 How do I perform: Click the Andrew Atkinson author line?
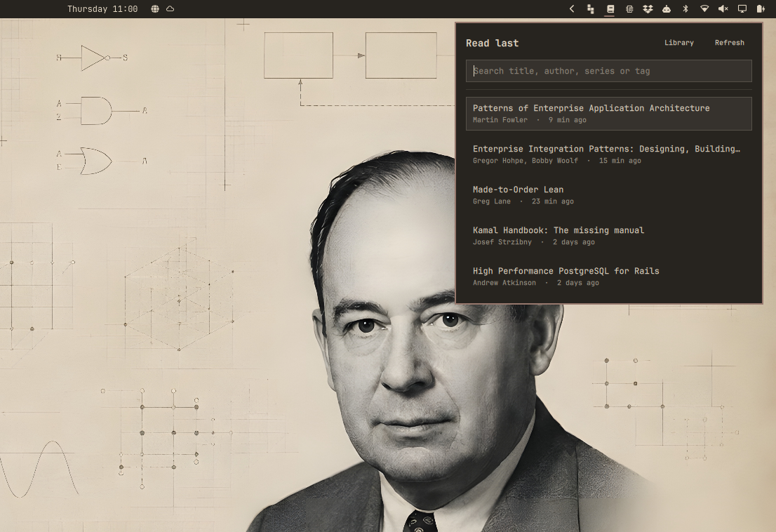(535, 283)
